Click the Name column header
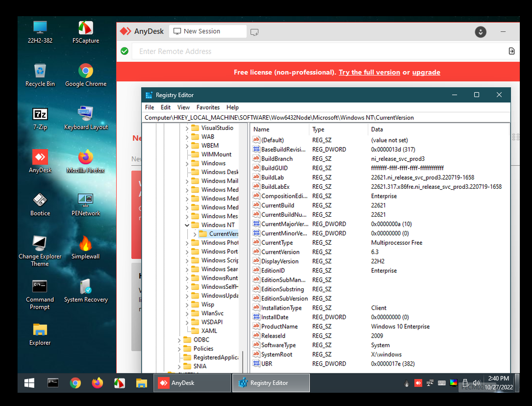Screen dimensions: 532x406 [x=280, y=129]
